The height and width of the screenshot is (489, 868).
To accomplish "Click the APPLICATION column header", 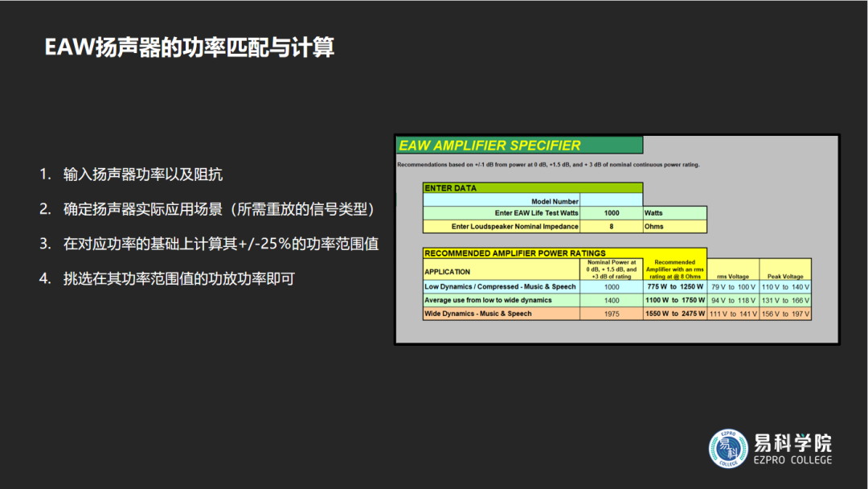I will click(x=502, y=269).
